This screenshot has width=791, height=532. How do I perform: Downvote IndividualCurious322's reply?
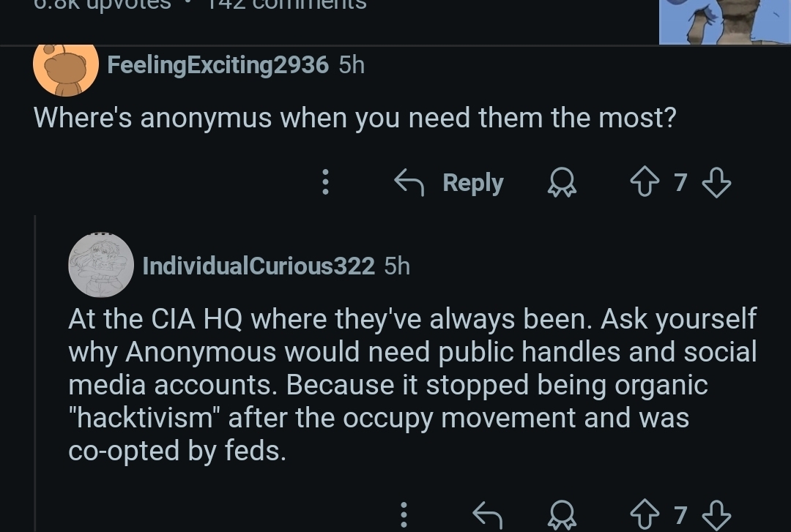click(716, 515)
